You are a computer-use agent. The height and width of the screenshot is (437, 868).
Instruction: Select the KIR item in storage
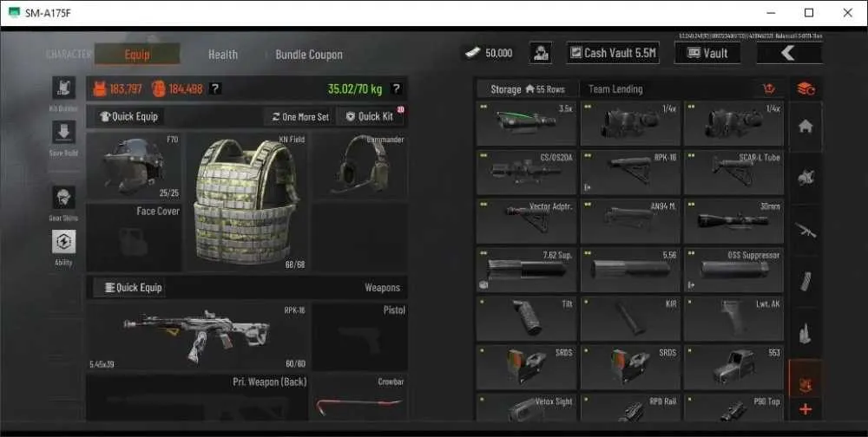click(x=630, y=318)
